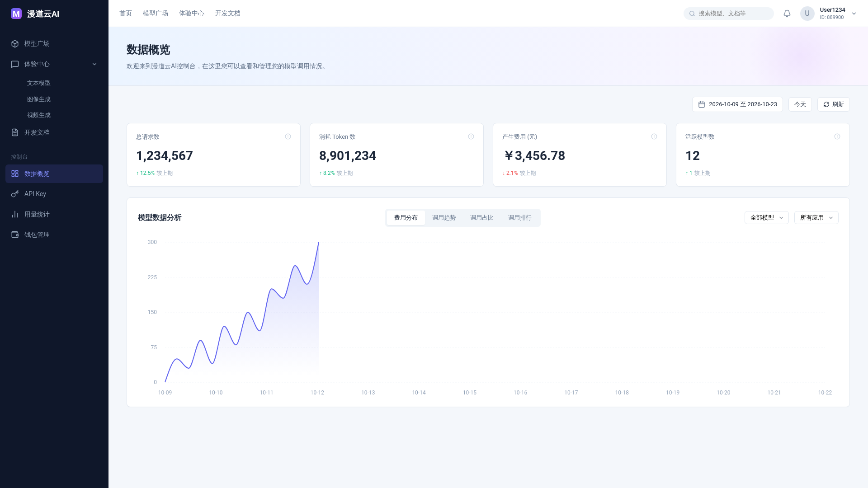868x488 pixels.
Task: Click the 漫道云AI logo icon
Action: tap(16, 14)
